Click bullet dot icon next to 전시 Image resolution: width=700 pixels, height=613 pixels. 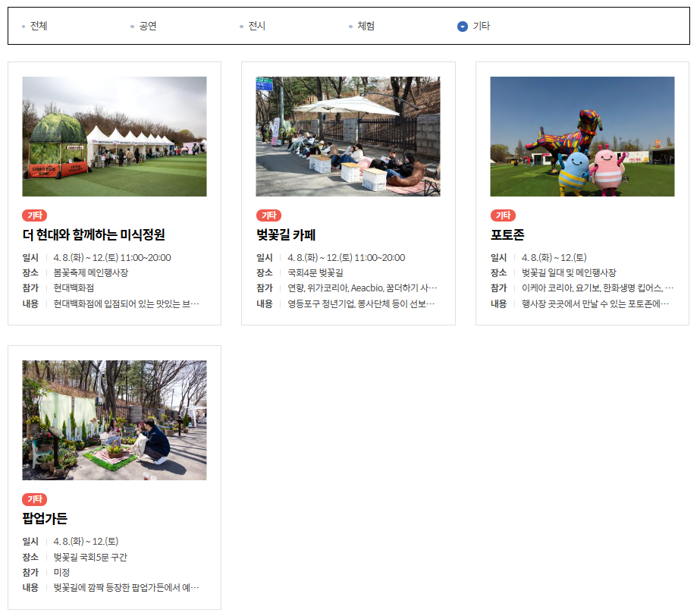click(x=241, y=25)
